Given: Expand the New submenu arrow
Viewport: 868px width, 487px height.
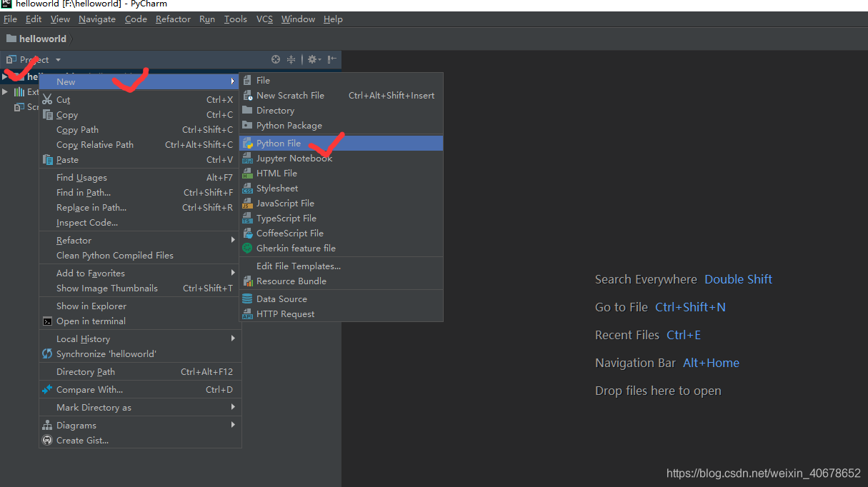Looking at the screenshot, I should coord(233,81).
